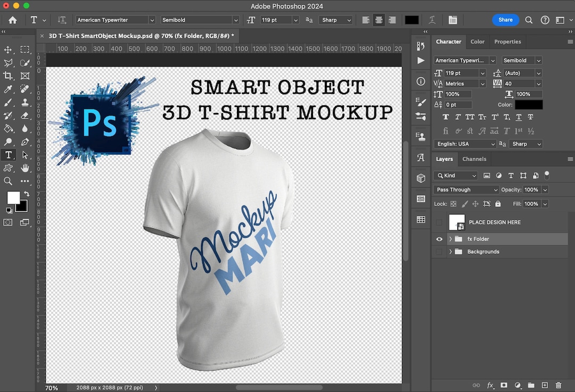Open the Info panel from the icon strip

tap(421, 81)
